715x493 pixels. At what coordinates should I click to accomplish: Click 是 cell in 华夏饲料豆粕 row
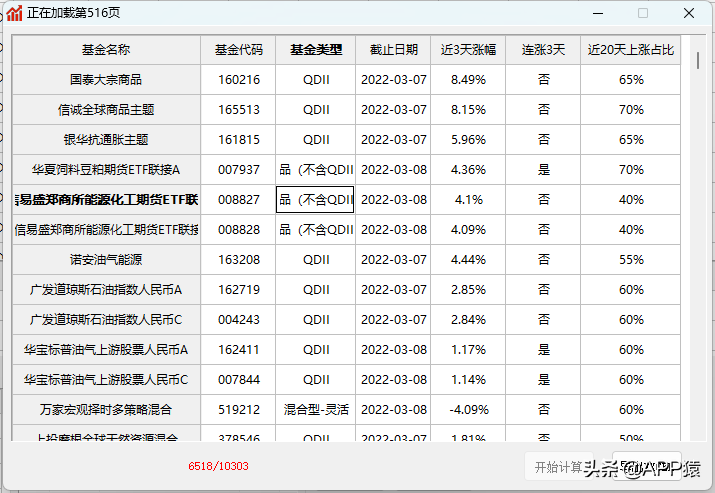(x=543, y=170)
